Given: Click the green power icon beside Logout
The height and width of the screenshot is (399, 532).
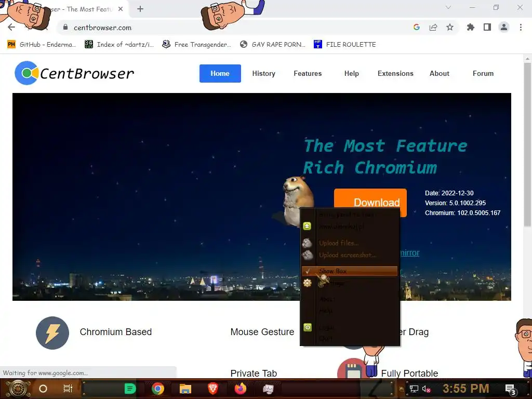Looking at the screenshot, I should click(308, 327).
